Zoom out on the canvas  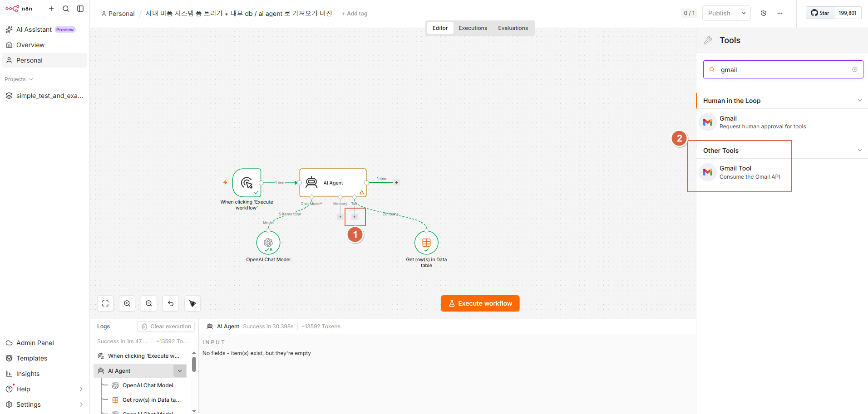[x=149, y=303]
